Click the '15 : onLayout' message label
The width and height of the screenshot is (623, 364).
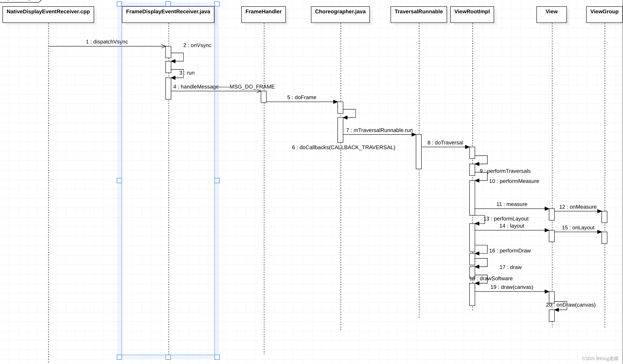pyautogui.click(x=578, y=228)
